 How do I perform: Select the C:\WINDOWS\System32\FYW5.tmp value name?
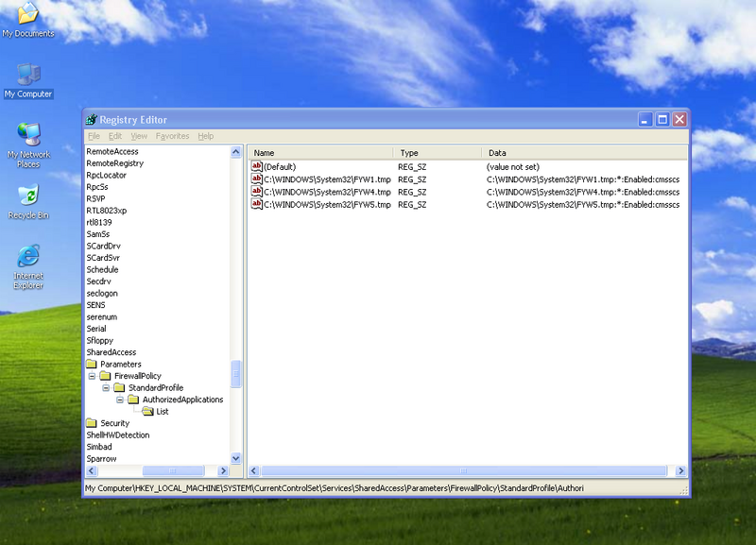coord(327,205)
